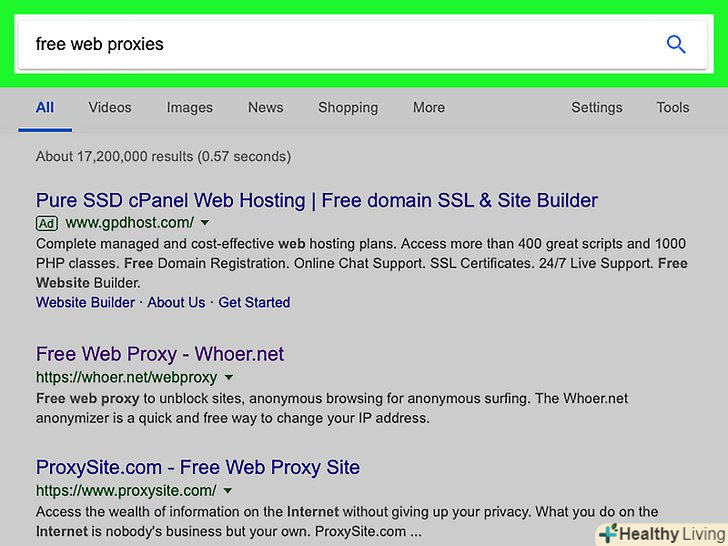Expand the proxysite.com URL dropdown arrow

pos(228,491)
